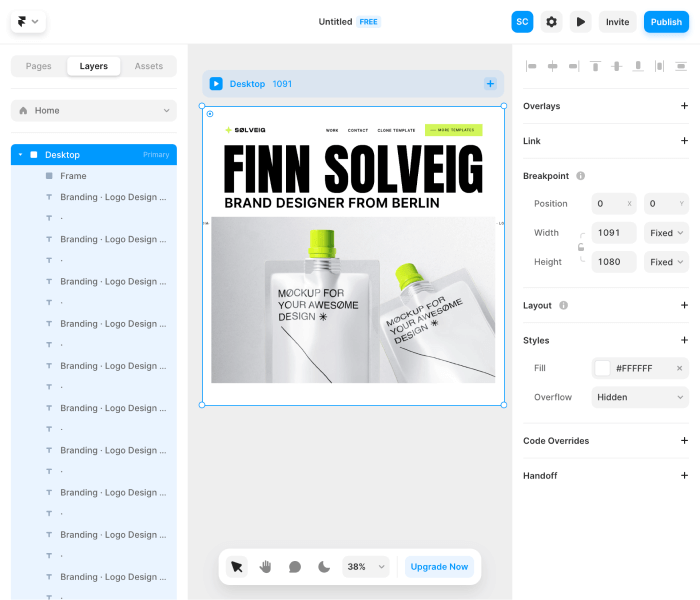Add a new breakpoint with plus icon

(490, 84)
